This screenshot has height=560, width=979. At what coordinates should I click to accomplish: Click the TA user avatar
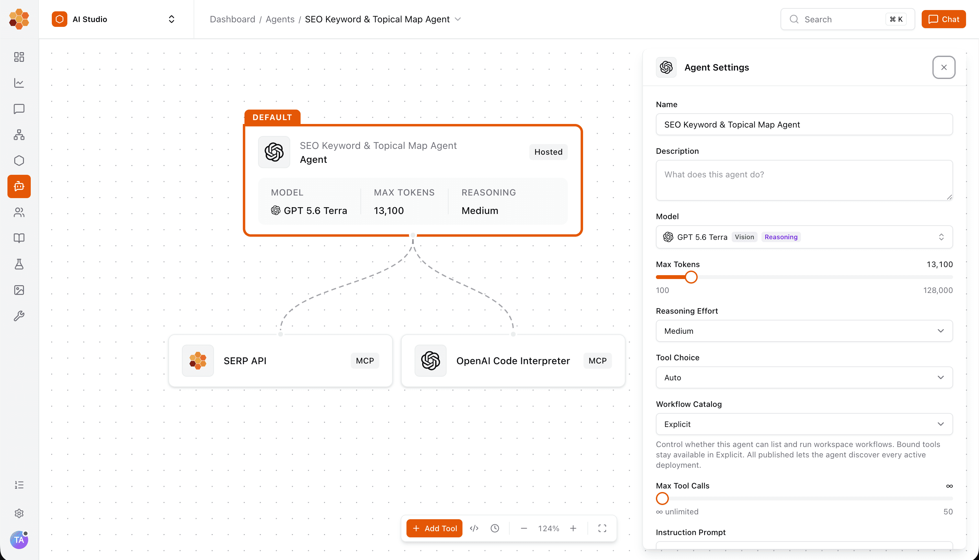click(19, 540)
